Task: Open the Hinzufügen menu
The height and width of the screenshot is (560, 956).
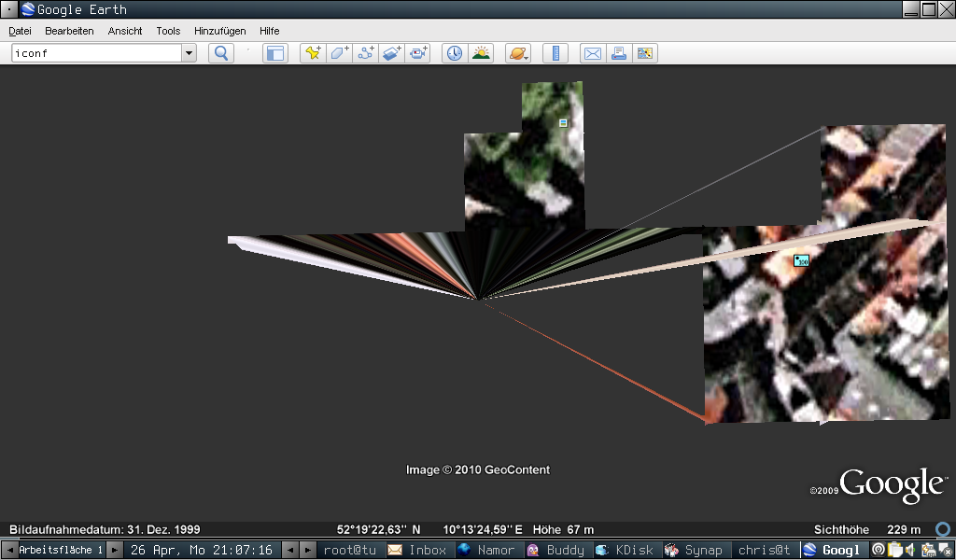Action: tap(220, 31)
